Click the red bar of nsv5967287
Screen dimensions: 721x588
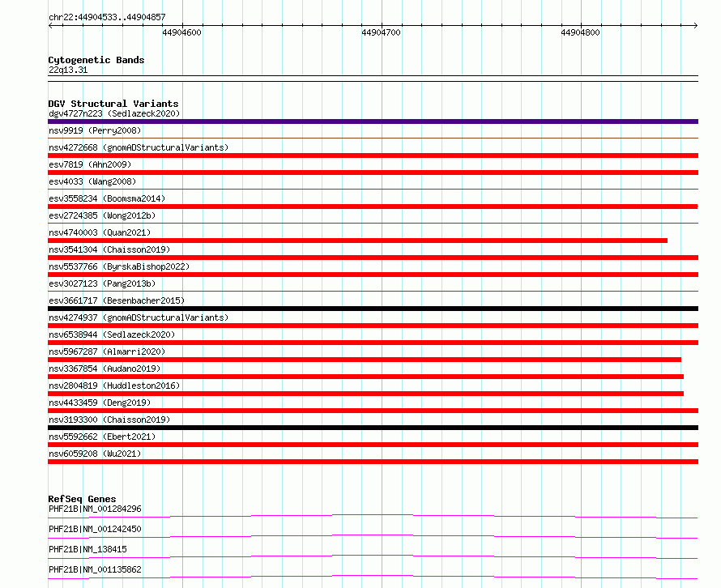click(365, 360)
